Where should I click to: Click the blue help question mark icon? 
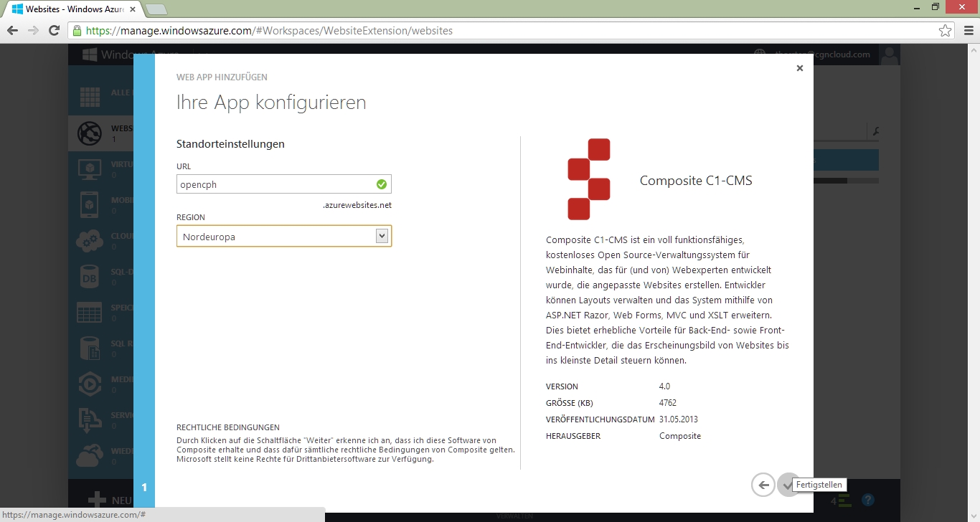pos(867,500)
